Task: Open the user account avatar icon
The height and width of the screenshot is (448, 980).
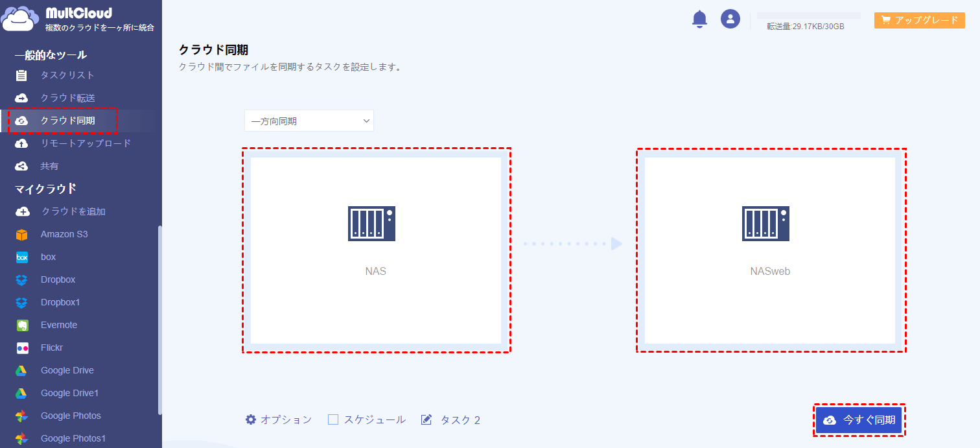Action: pyautogui.click(x=730, y=19)
